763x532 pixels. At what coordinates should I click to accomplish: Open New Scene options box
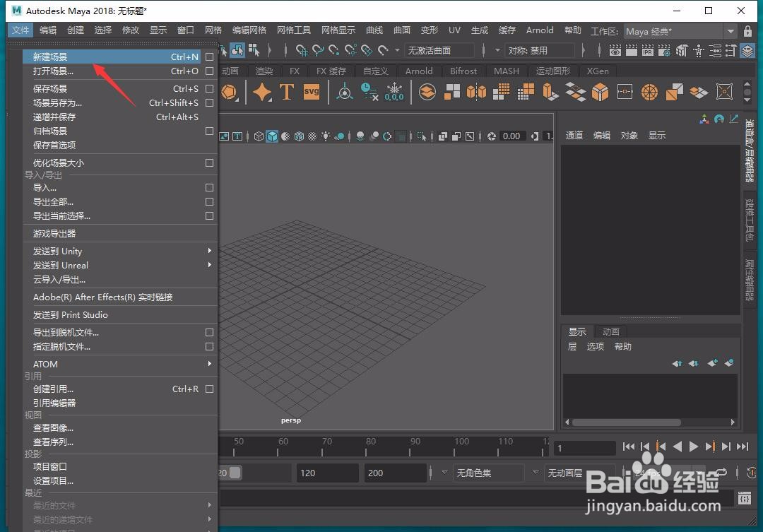click(x=209, y=57)
